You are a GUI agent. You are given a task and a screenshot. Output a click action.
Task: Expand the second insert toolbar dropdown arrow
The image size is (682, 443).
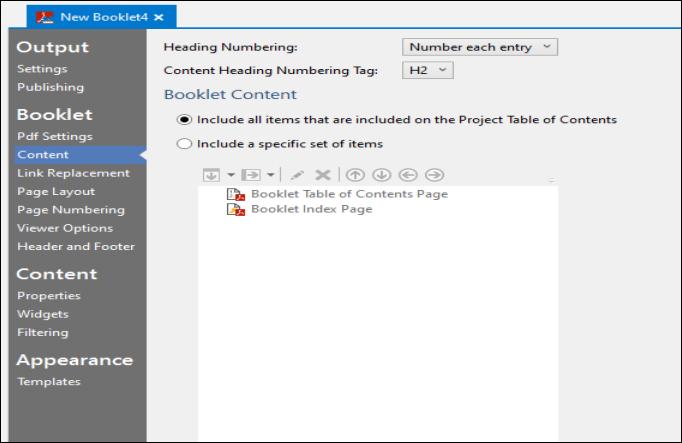[x=270, y=174]
